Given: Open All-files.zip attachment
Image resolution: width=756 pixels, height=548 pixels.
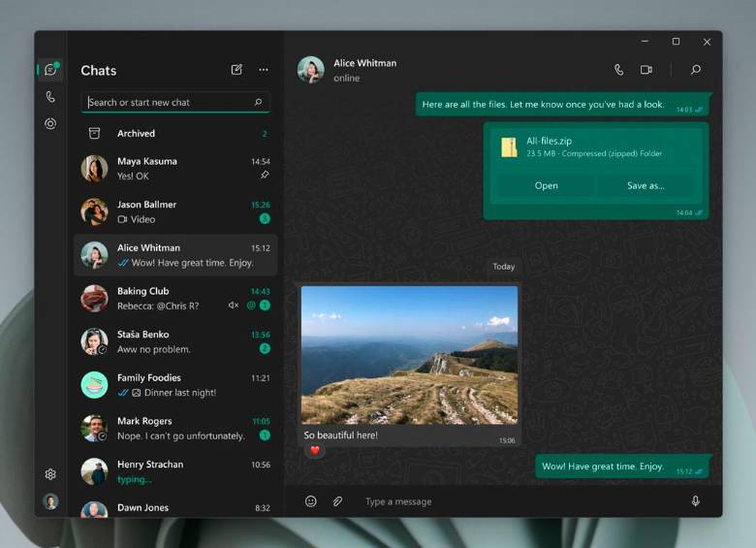Looking at the screenshot, I should [x=546, y=185].
